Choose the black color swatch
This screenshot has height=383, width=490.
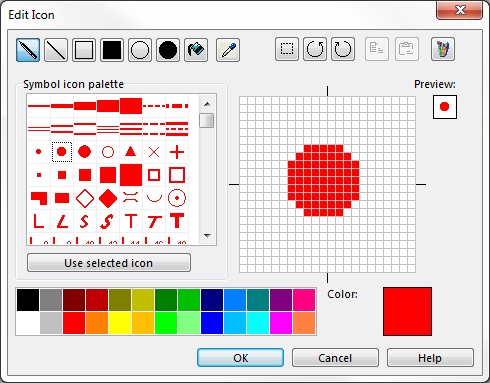(28, 300)
